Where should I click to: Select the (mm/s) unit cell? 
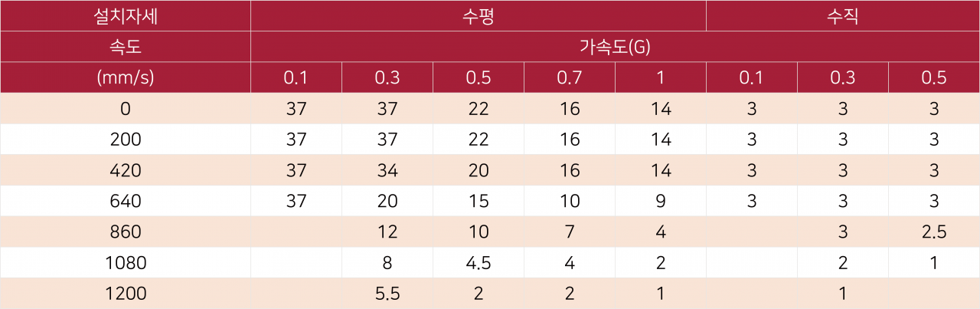125,77
